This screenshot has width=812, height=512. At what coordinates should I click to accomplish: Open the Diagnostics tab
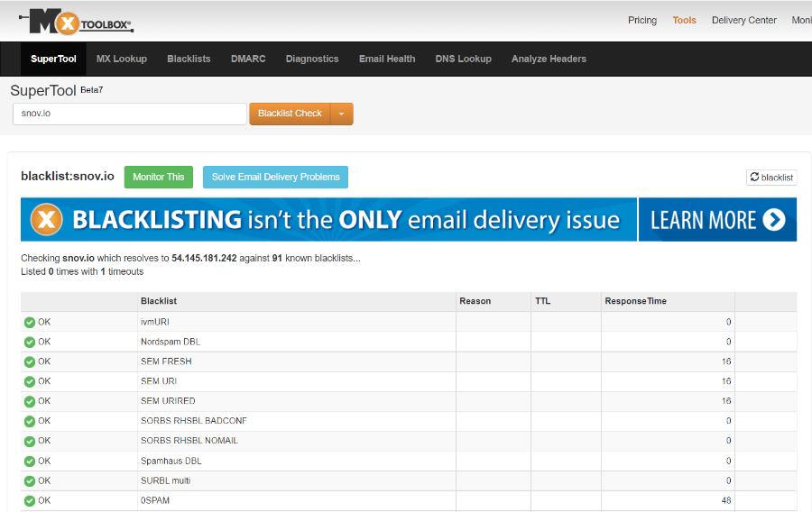(x=312, y=59)
